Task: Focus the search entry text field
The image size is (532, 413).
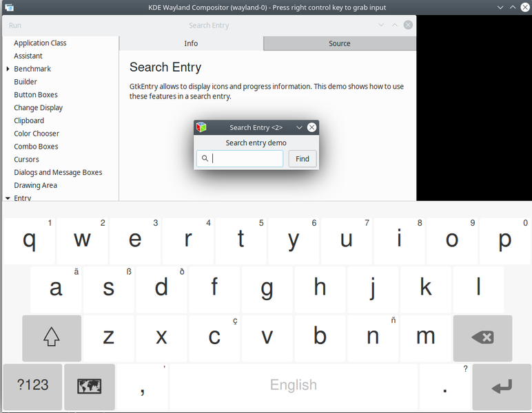Action: [x=246, y=159]
